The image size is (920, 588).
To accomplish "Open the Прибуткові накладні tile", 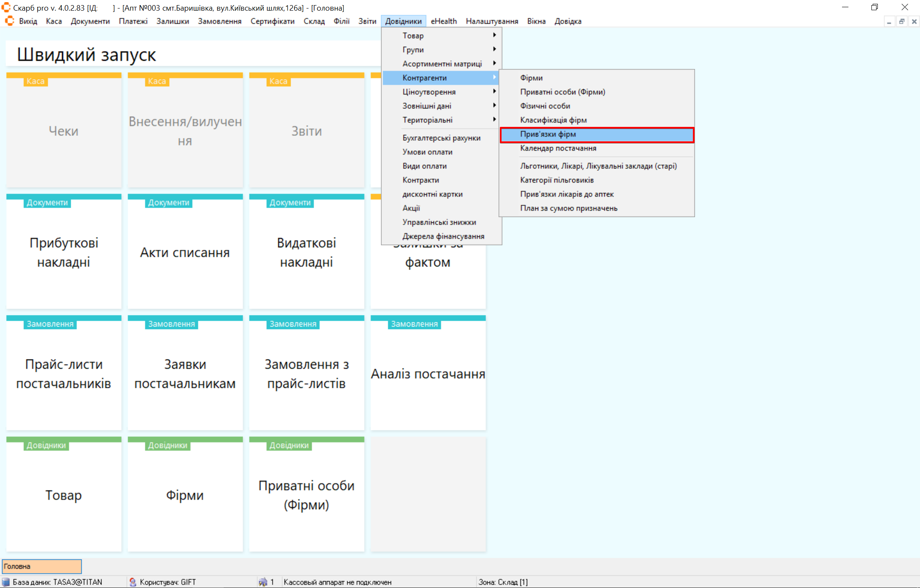I will (x=64, y=252).
